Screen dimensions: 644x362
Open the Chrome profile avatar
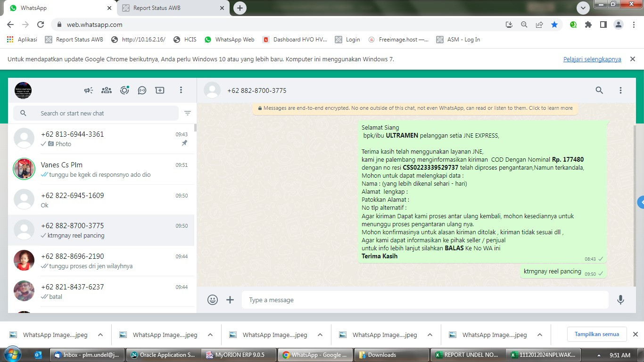619,25
